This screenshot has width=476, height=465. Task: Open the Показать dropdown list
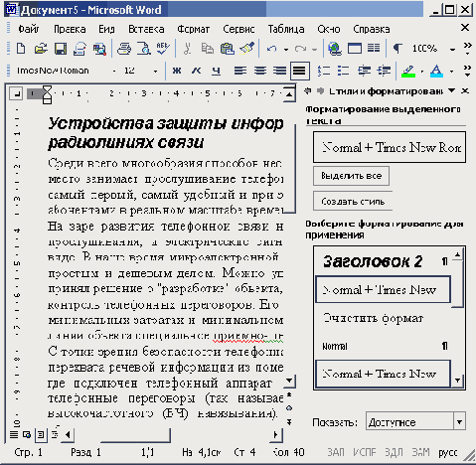point(459,421)
